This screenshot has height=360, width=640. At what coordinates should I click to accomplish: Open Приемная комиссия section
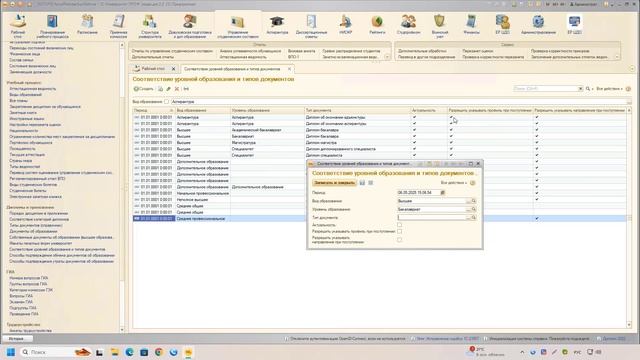coord(119,25)
